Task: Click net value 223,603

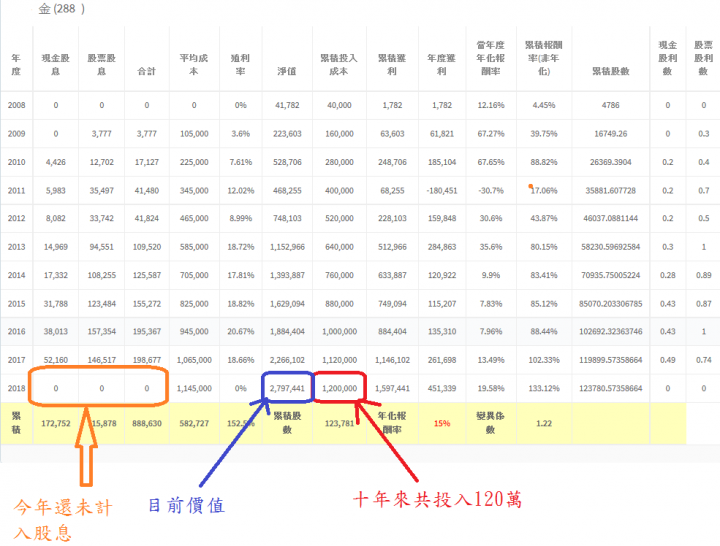Action: click(287, 134)
